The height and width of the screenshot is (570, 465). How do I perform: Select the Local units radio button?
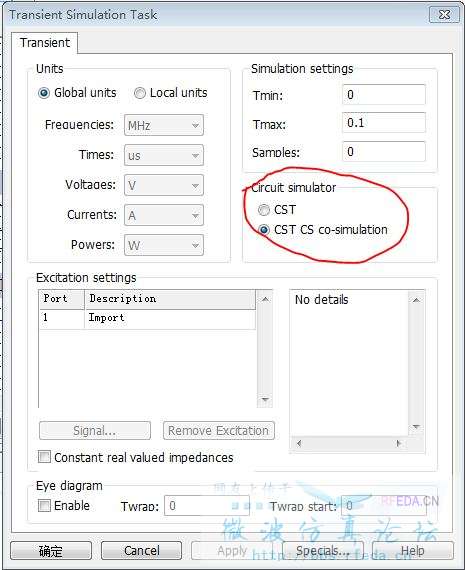(x=140, y=93)
